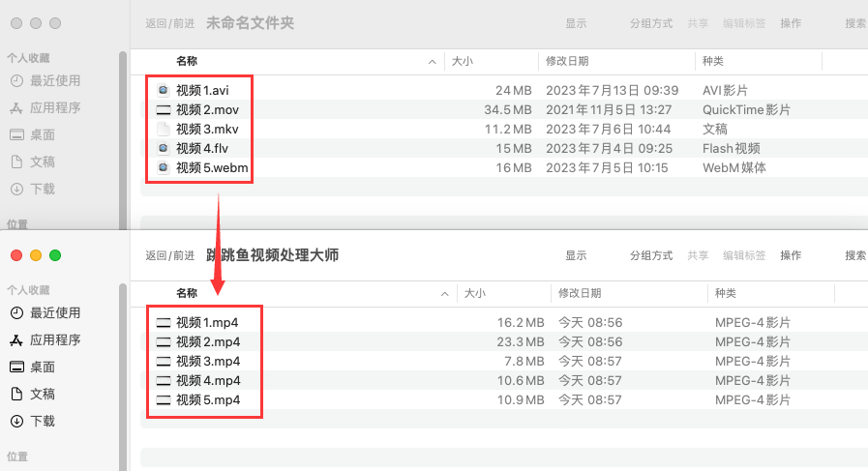Viewport: 868px width, 471px height.
Task: Sort by 修改日期 column in the top window
Action: point(567,62)
